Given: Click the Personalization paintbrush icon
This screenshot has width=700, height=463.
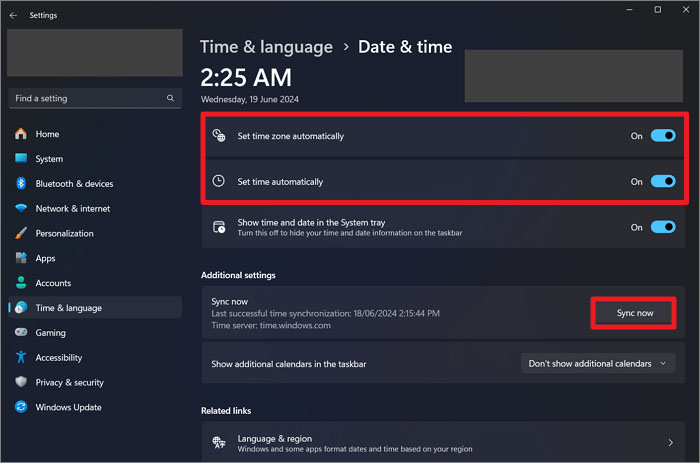Looking at the screenshot, I should (x=20, y=233).
